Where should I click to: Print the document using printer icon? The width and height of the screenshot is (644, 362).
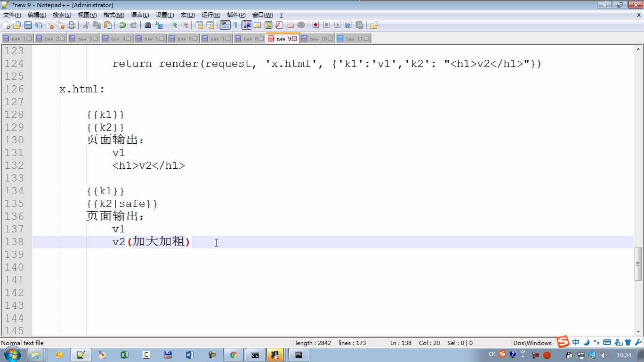click(x=72, y=25)
